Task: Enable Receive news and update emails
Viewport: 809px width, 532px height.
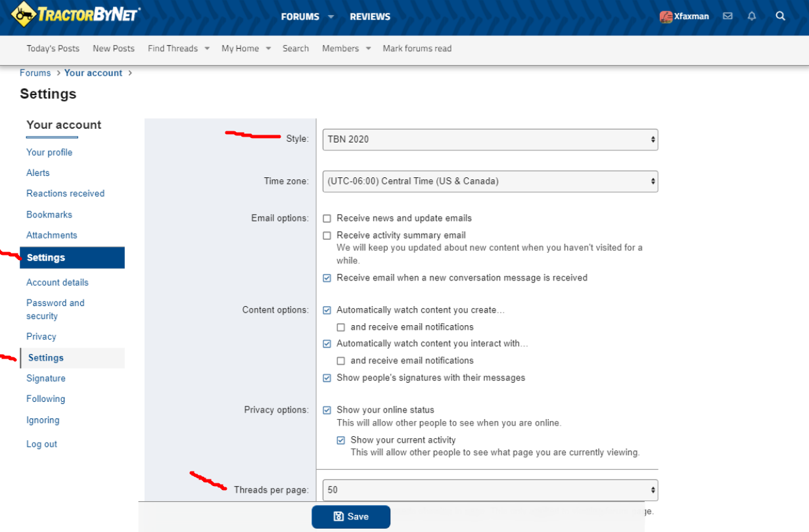Action: tap(327, 219)
